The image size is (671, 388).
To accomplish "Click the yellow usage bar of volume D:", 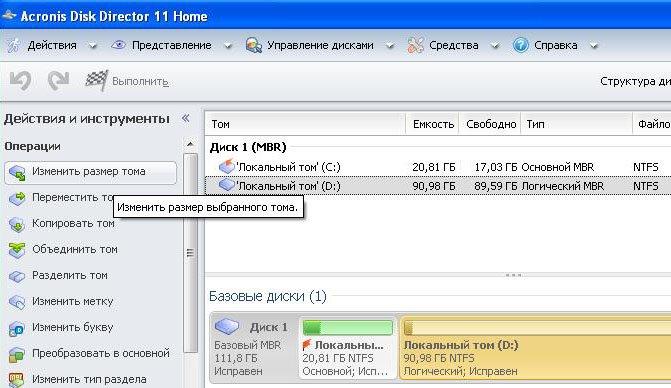I will pos(537,328).
